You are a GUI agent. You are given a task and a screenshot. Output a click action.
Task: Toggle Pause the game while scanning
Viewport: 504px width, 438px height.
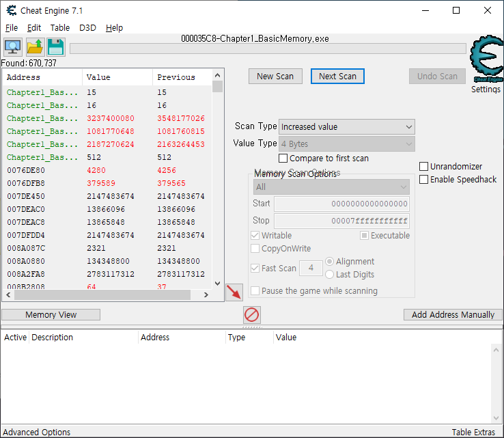pyautogui.click(x=255, y=290)
